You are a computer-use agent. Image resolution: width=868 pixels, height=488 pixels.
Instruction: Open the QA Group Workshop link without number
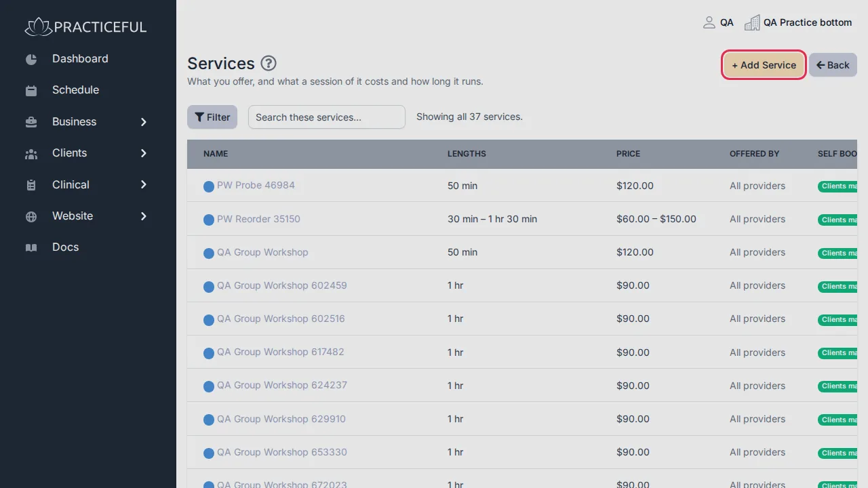262,252
